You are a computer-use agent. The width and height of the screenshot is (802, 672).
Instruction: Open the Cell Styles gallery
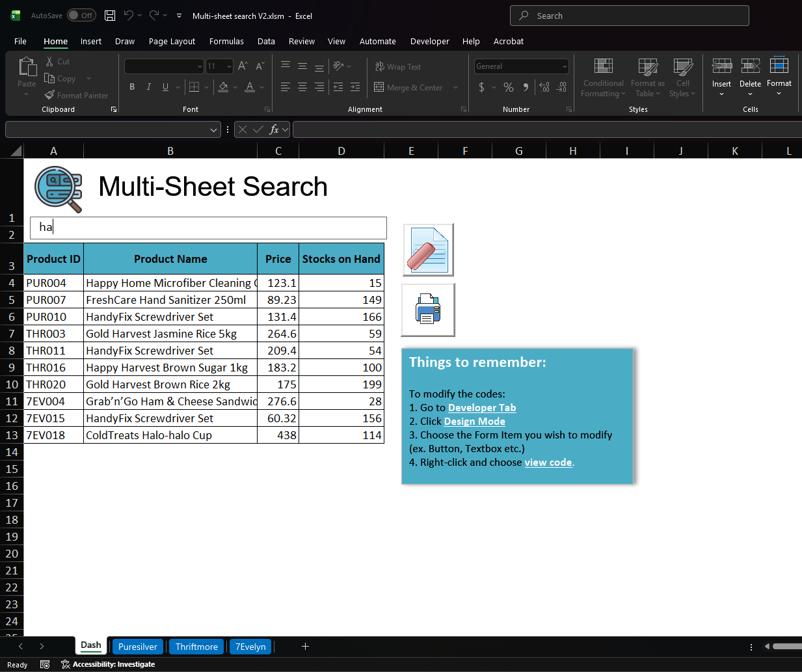682,78
